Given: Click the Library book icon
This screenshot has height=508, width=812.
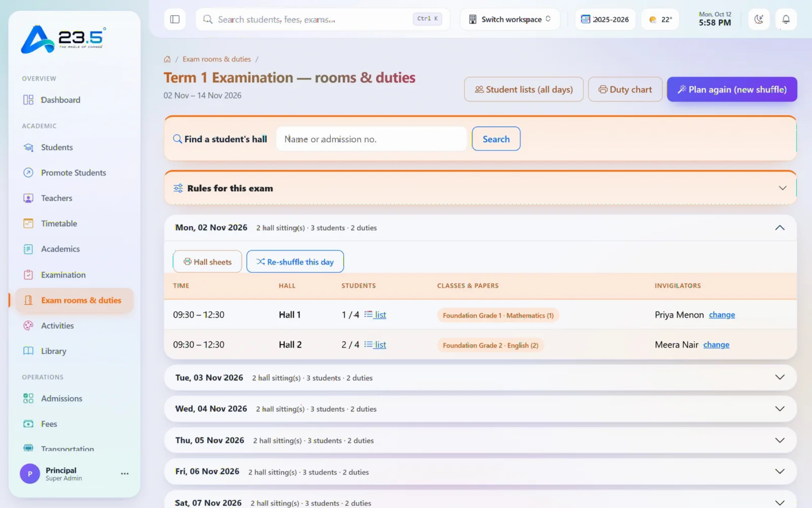Looking at the screenshot, I should pos(28,351).
